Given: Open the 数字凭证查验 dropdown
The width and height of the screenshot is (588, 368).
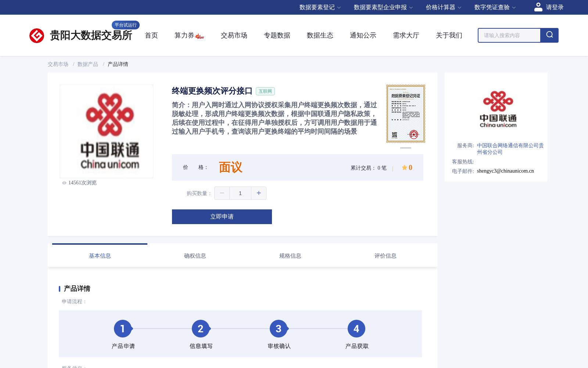Looking at the screenshot, I should 495,7.
